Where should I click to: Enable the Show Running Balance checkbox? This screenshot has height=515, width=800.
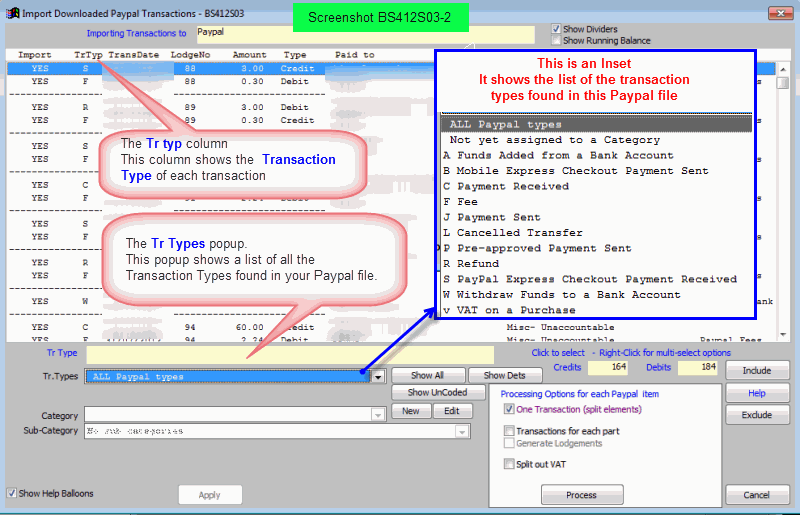point(556,40)
